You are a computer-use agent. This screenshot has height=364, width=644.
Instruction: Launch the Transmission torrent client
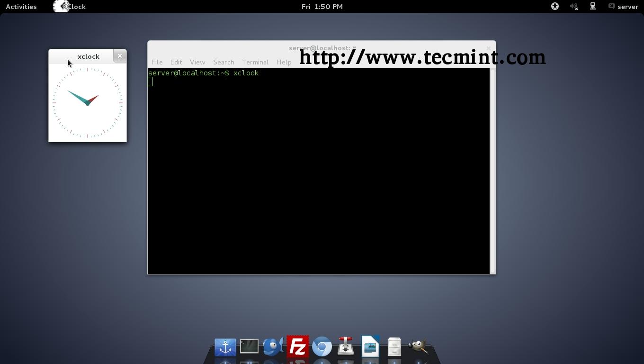(x=346, y=346)
